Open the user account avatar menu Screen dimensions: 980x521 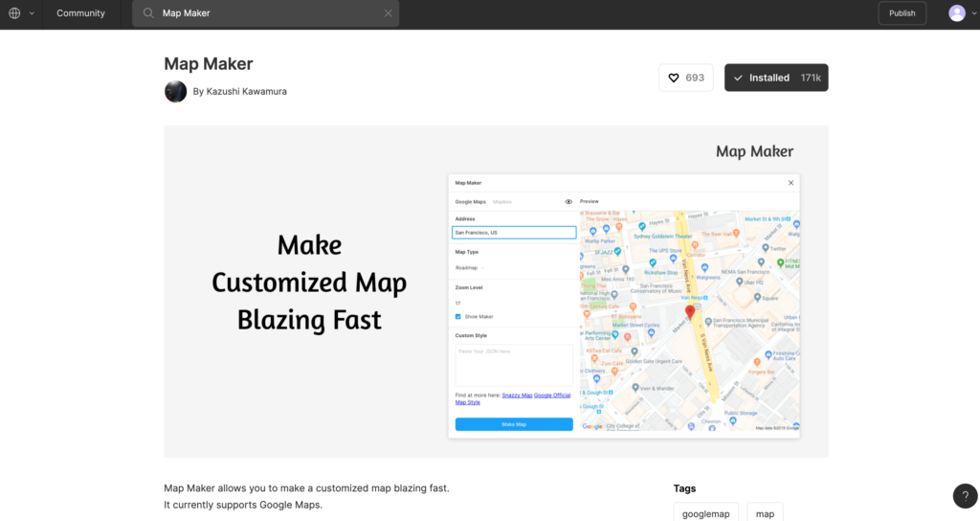(x=957, y=13)
